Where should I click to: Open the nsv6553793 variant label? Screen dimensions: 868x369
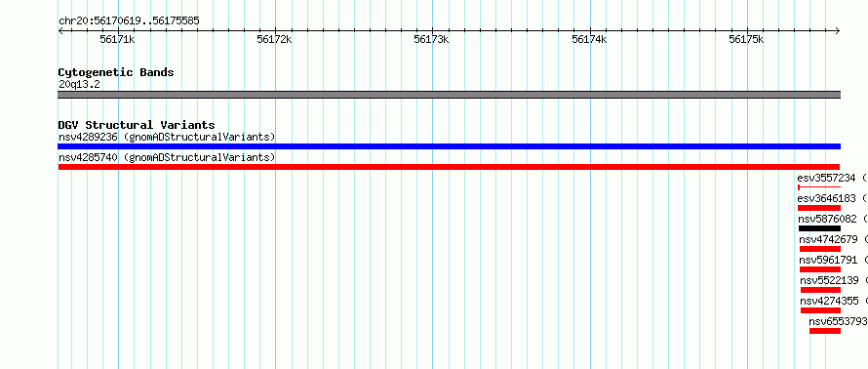838,321
